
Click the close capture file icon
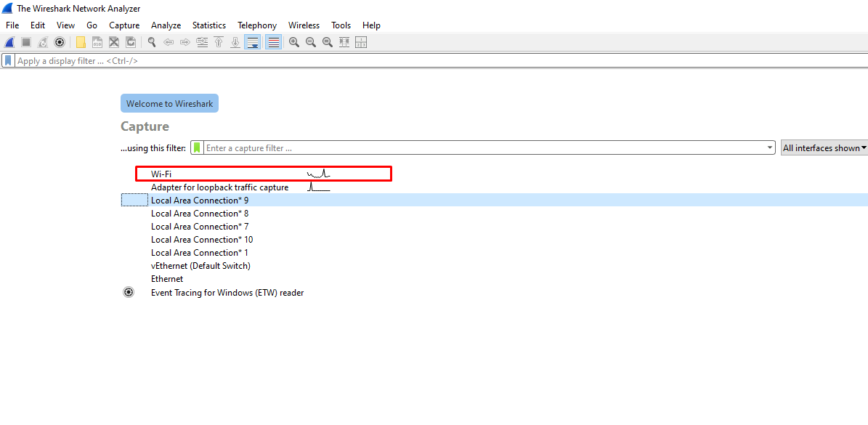pos(114,42)
